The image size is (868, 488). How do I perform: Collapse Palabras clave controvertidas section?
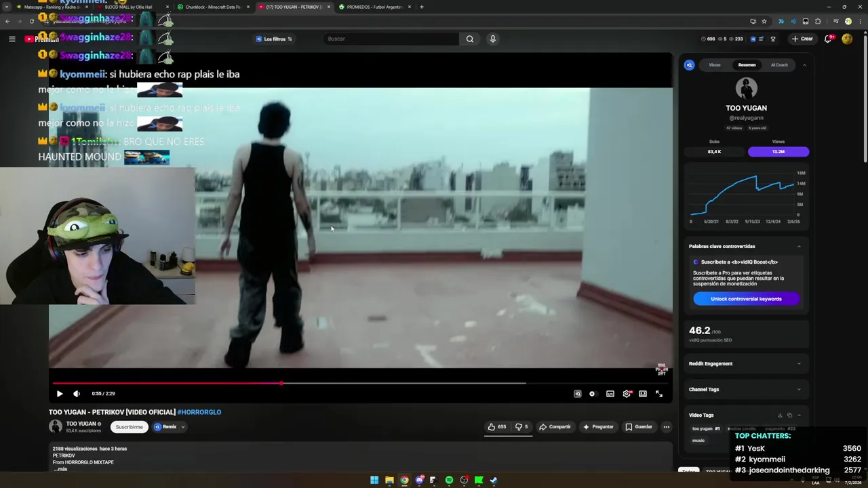coord(799,247)
